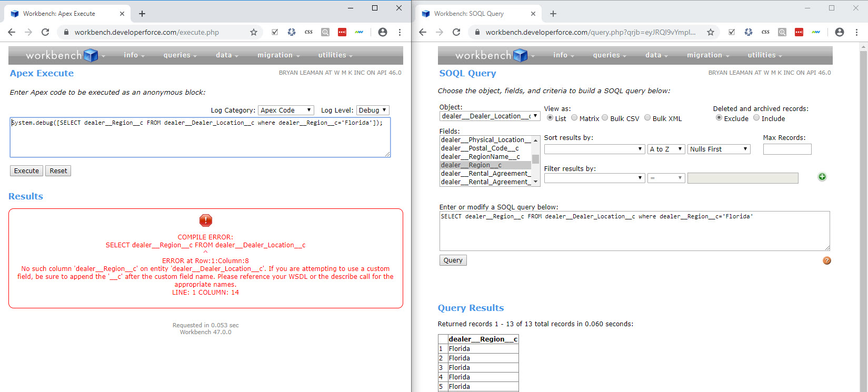Open the CSS extension in left browser
Viewport: 868px width, 392px height.
(308, 32)
